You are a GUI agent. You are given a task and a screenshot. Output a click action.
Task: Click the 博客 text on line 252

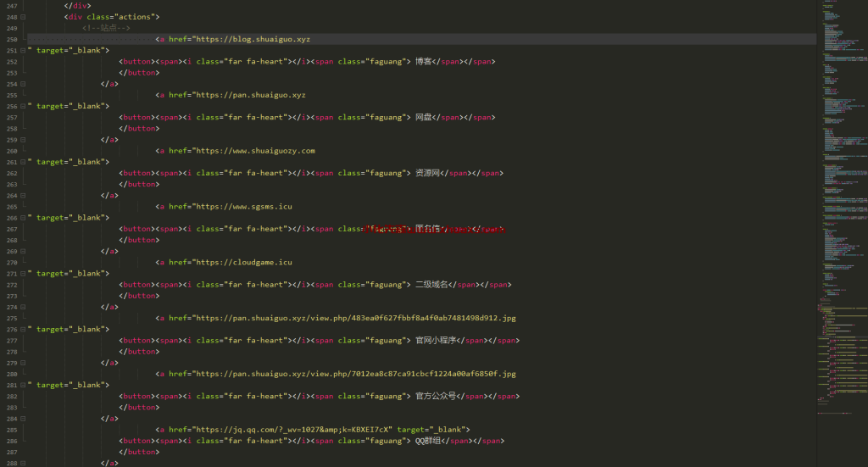423,62
